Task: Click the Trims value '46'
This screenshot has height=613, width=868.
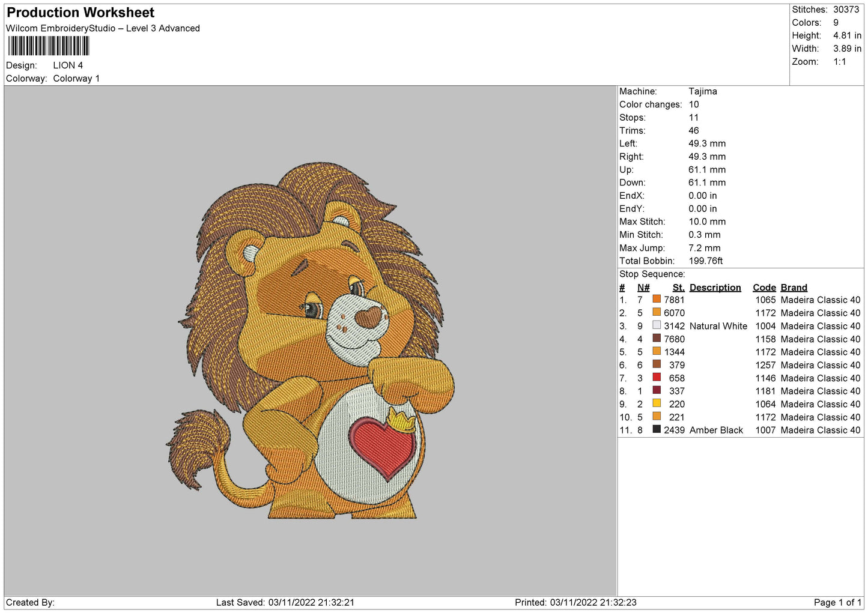Action: point(694,130)
